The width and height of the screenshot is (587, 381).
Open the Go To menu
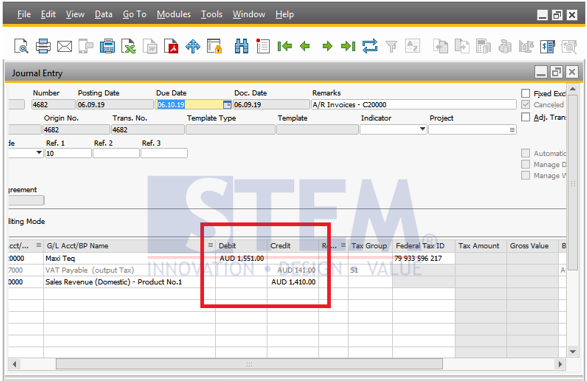(x=134, y=14)
